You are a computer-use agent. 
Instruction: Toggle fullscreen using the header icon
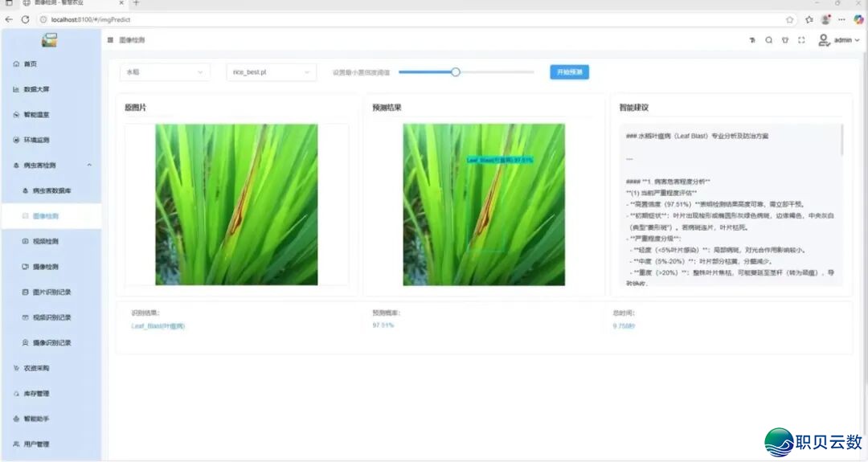click(801, 40)
